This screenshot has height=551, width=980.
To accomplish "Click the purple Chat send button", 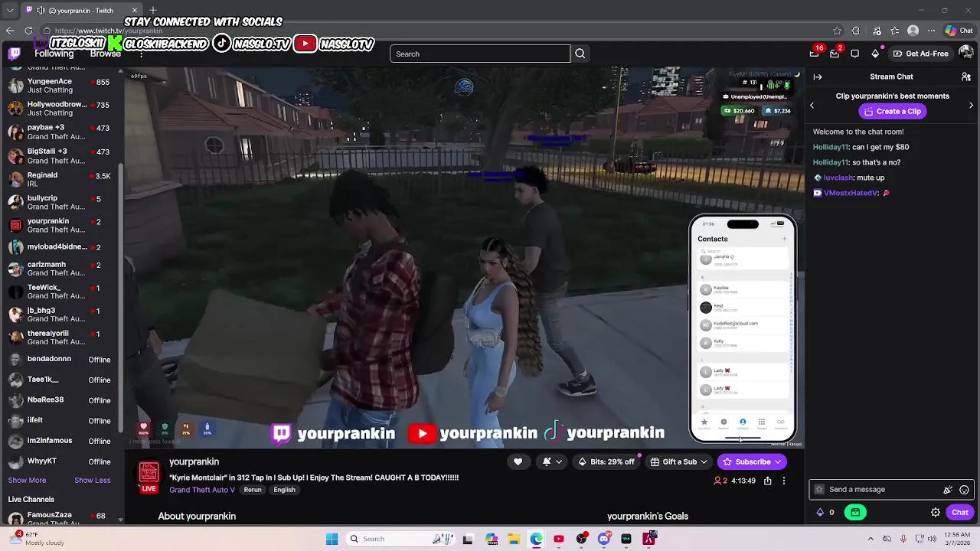I will point(960,512).
